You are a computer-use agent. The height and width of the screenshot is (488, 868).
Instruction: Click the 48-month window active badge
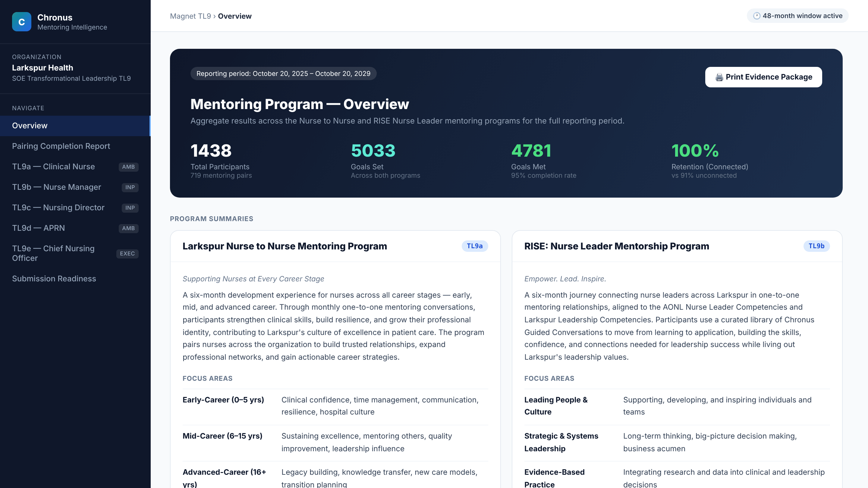797,16
